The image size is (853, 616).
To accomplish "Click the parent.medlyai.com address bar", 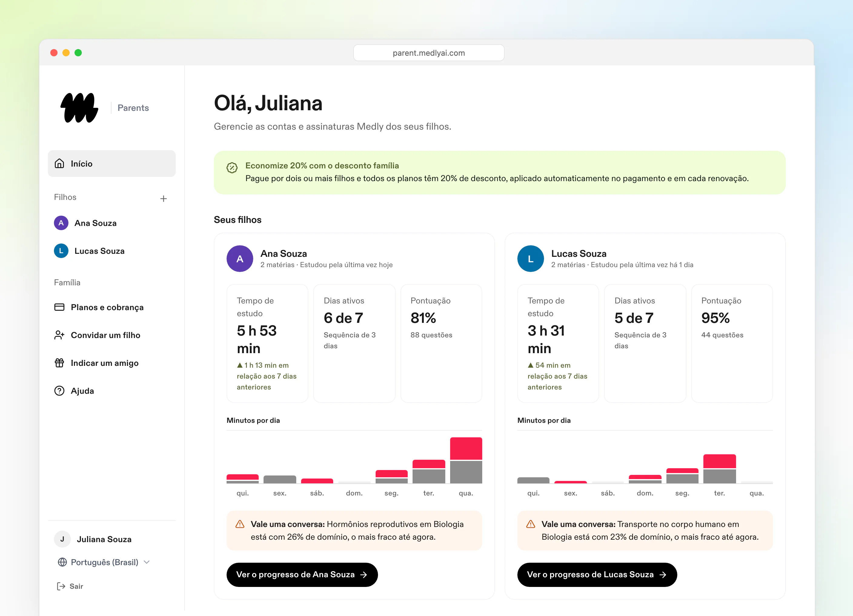I will pos(429,53).
